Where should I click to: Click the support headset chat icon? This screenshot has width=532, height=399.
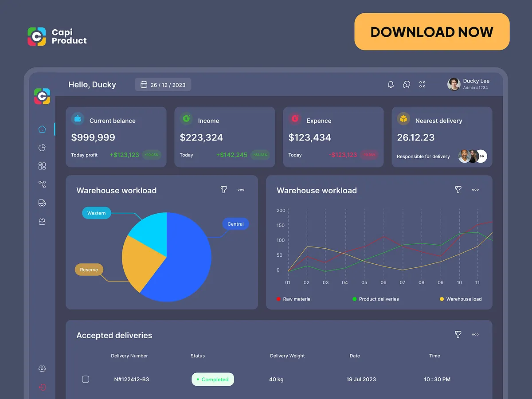click(407, 84)
